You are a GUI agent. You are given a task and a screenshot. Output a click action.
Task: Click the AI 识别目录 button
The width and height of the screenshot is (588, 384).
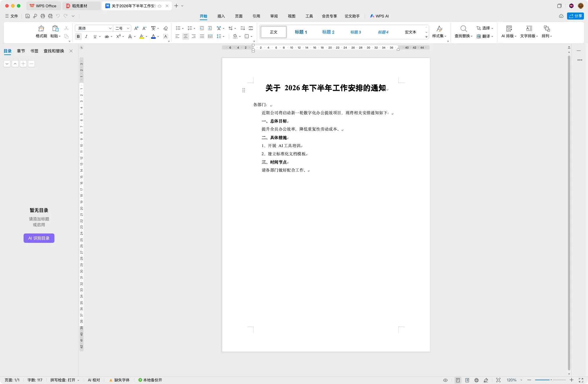(x=39, y=238)
